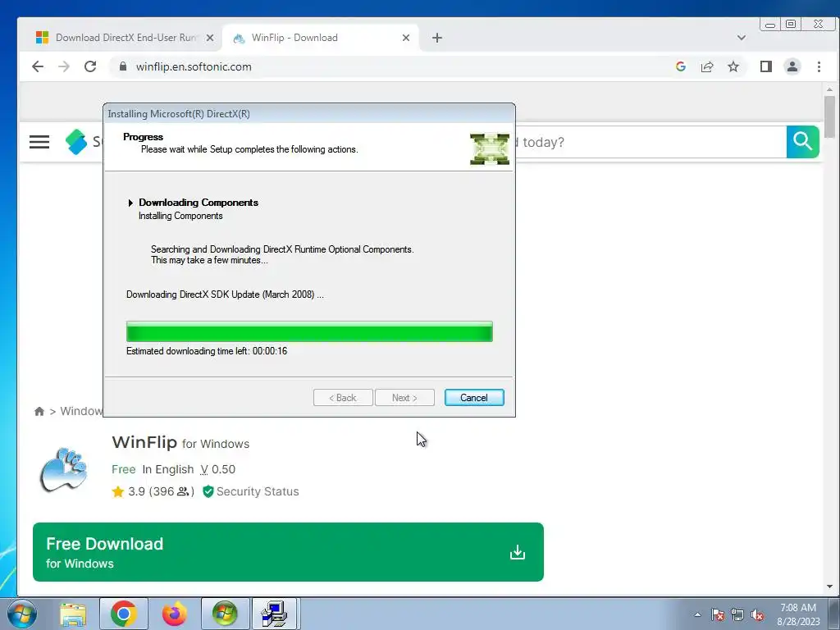Open the Chrome profile avatar
840x630 pixels.
pos(792,66)
